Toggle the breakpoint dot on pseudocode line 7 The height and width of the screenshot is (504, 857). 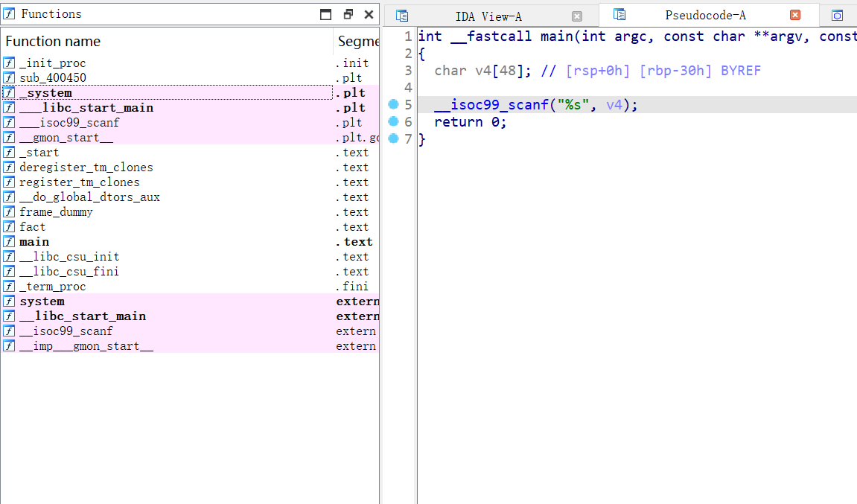(394, 138)
